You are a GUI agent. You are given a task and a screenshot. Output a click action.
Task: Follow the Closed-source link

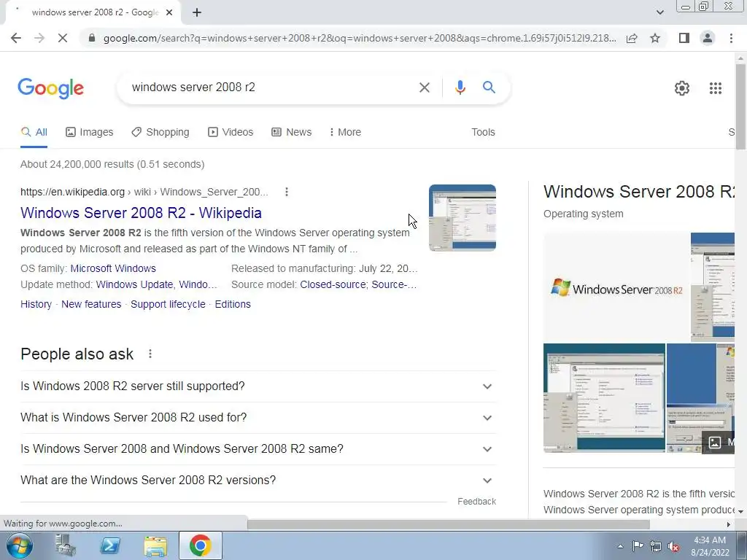(x=333, y=285)
